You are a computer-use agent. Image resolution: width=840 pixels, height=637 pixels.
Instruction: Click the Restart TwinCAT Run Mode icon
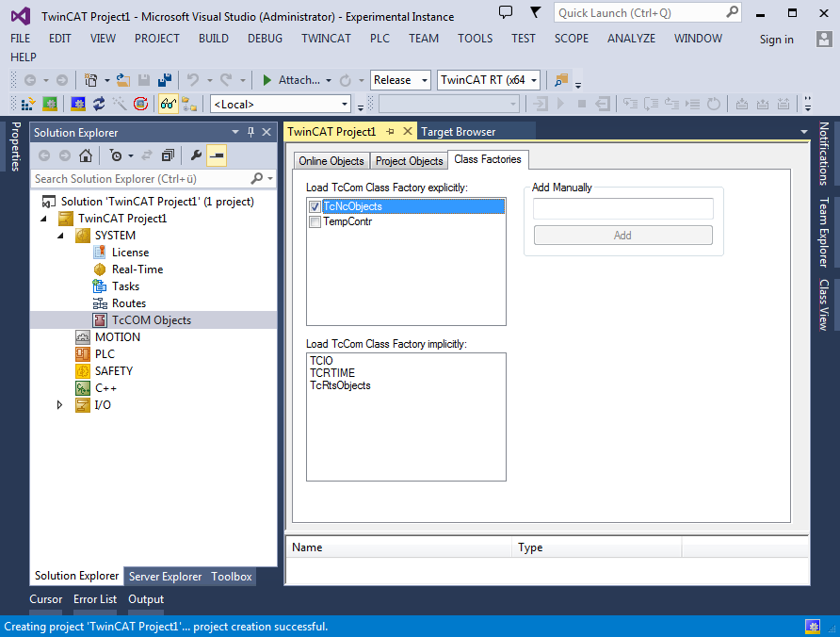pyautogui.click(x=50, y=104)
